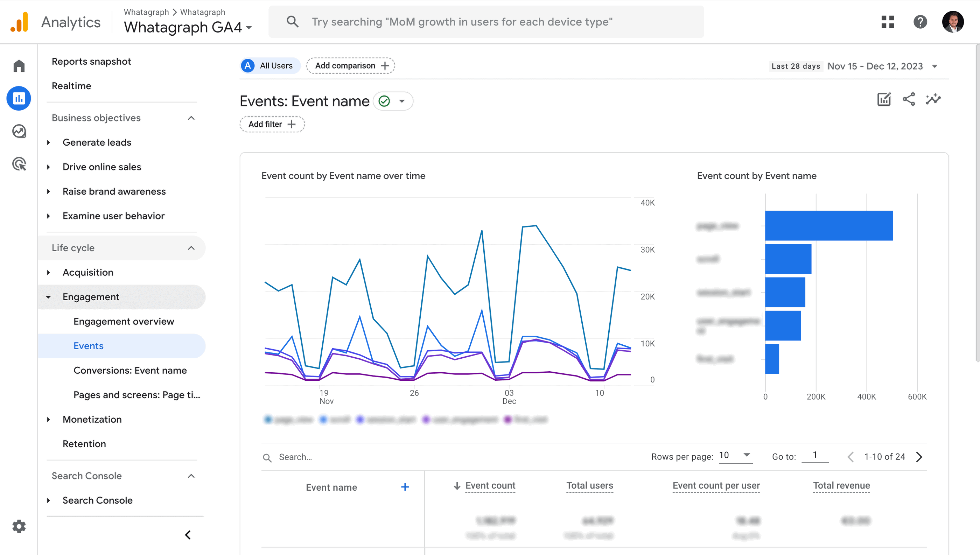Open the Explore section icon
The image size is (980, 555).
[19, 131]
